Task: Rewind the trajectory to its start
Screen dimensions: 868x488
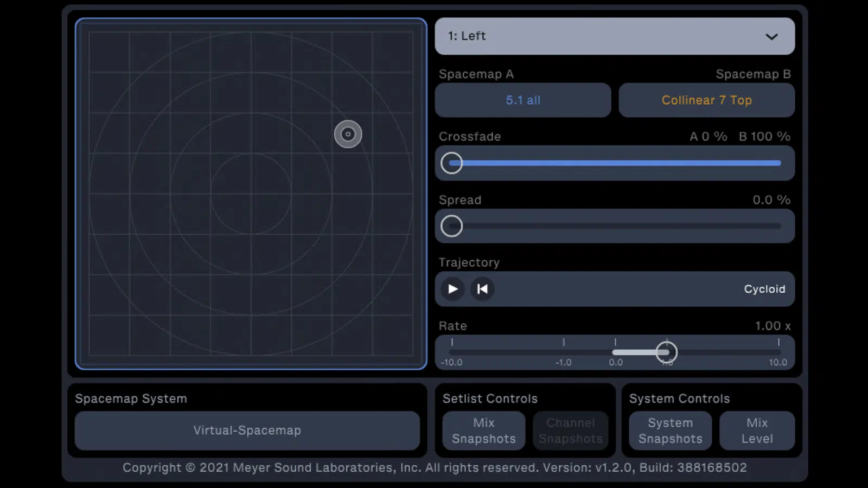Action: click(x=482, y=289)
